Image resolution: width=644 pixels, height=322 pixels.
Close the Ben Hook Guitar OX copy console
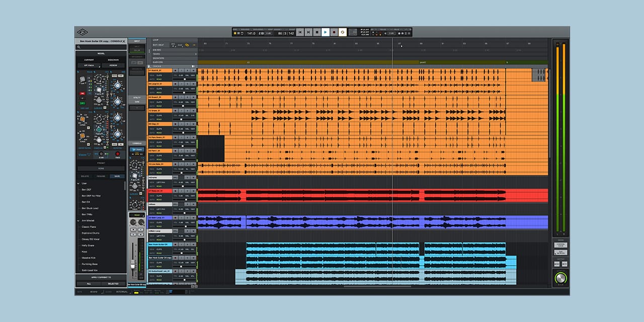point(124,41)
